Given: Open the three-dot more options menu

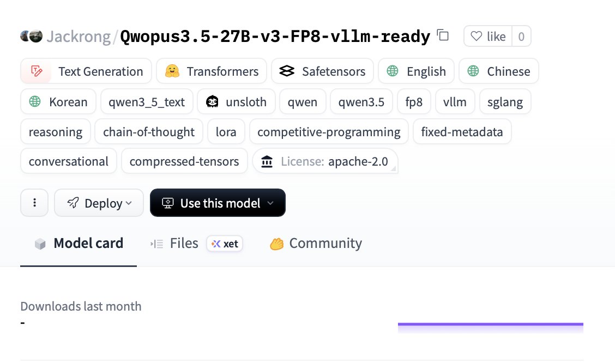Looking at the screenshot, I should [34, 203].
